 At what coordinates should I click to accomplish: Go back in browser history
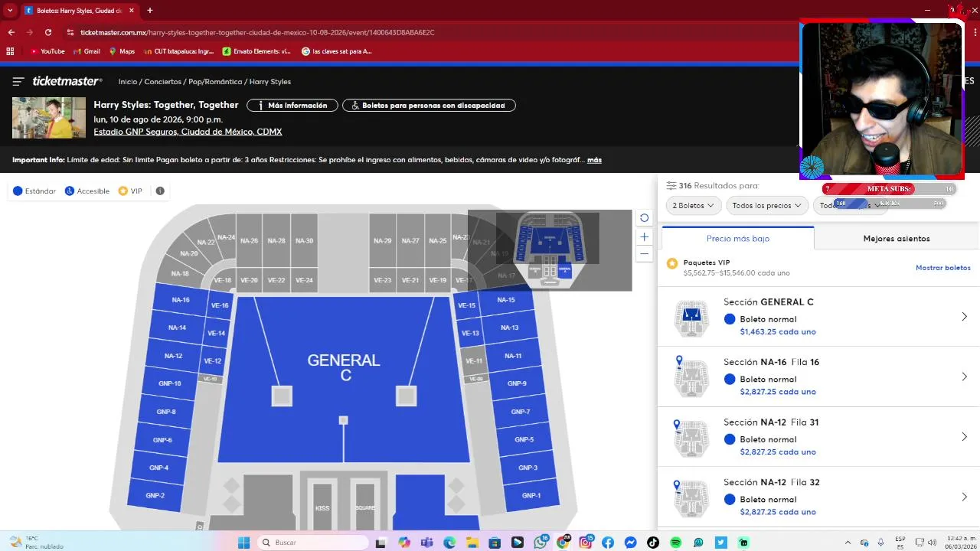pos(11,32)
